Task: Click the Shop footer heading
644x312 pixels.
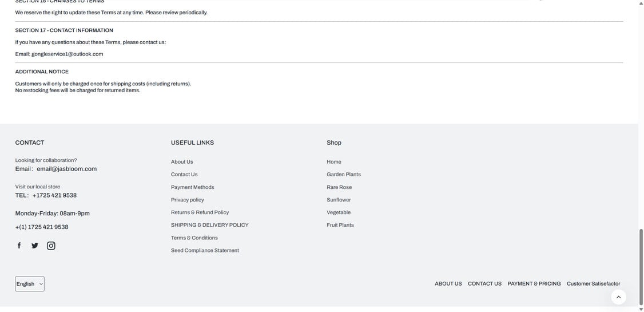Action: point(334,143)
